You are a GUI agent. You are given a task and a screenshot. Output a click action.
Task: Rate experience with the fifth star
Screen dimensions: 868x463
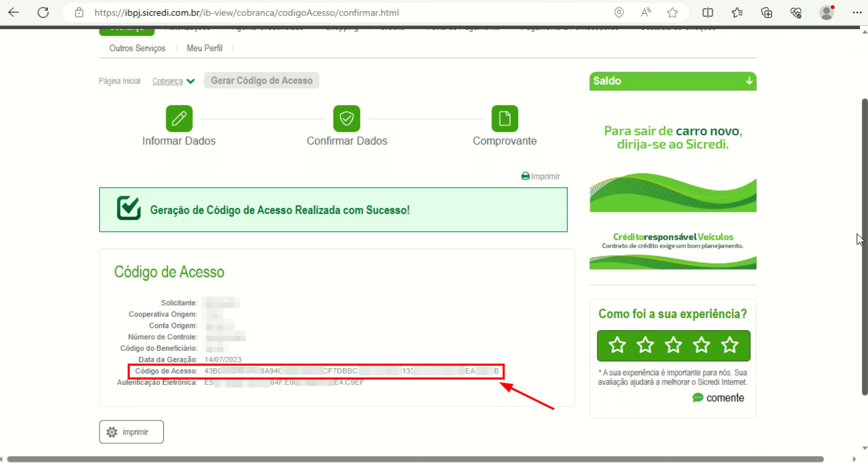pyautogui.click(x=730, y=345)
